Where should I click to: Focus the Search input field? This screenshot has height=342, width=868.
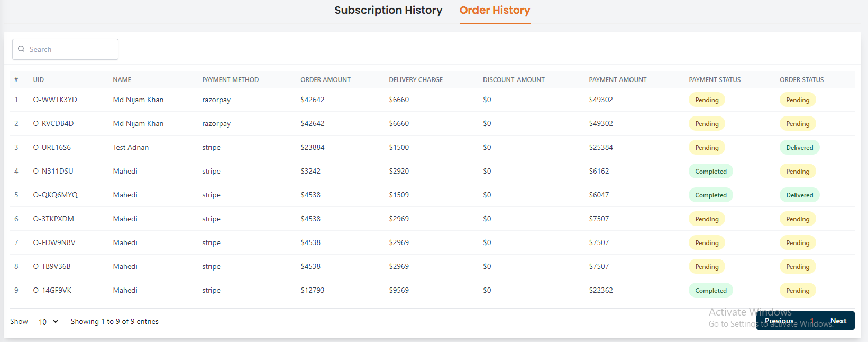pyautogui.click(x=71, y=49)
